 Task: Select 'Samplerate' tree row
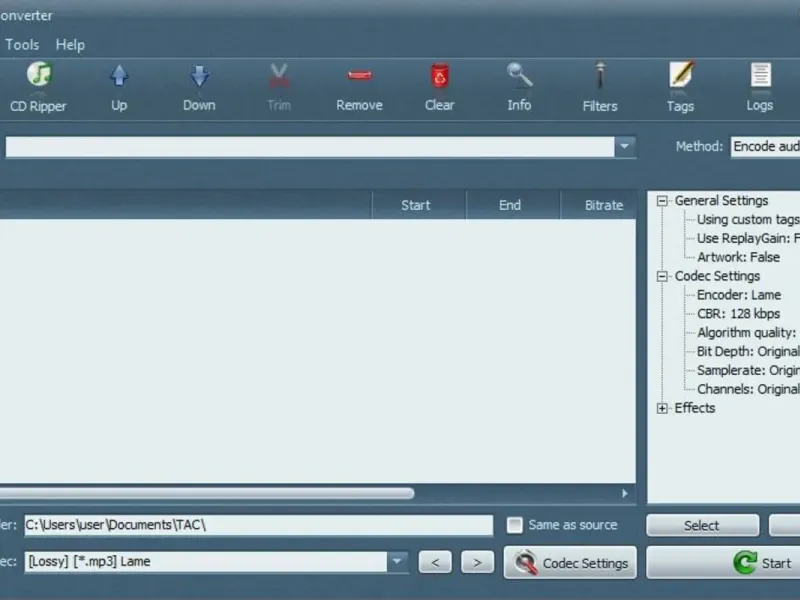[748, 370]
